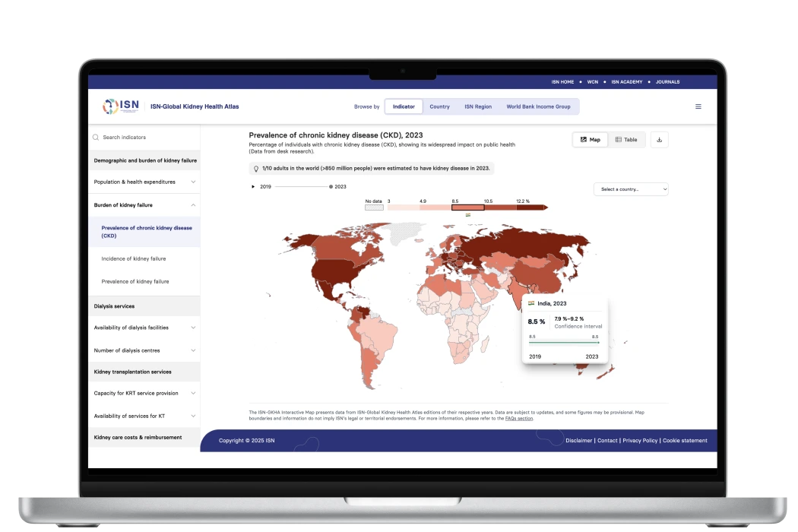The height and width of the screenshot is (532, 798).
Task: Expand Availability of dialysis facilities
Action: tap(193, 328)
